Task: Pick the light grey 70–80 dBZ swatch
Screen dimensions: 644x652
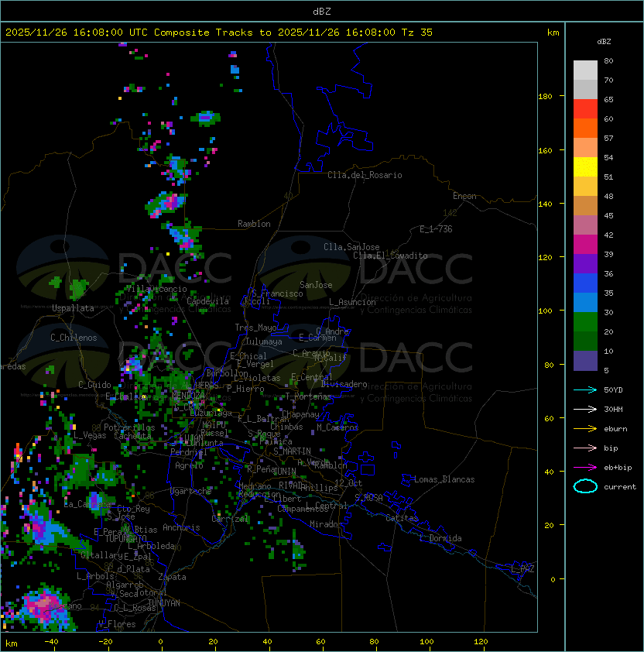Action: [585, 70]
